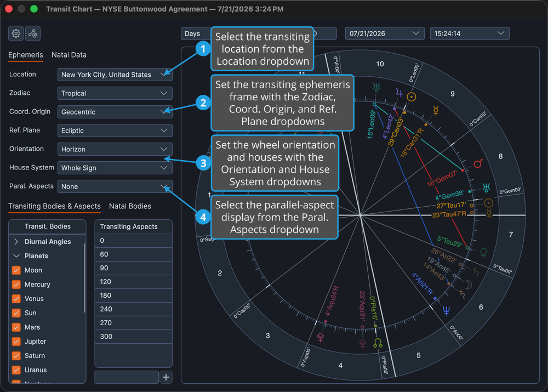The height and width of the screenshot is (392, 548).
Task: Select the 300 degree transiting aspect row
Action: pyautogui.click(x=134, y=337)
